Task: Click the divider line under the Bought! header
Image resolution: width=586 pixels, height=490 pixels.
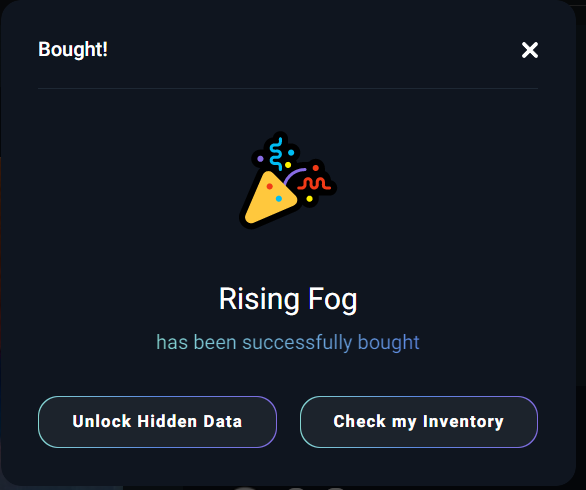Action: click(288, 89)
